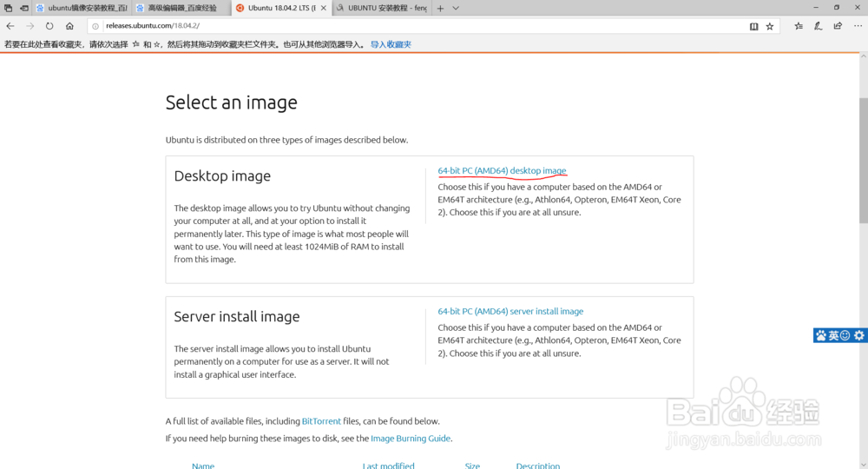Screen dimensions: 868x469
Task: Click the 导入收藏夹 link
Action: [x=391, y=44]
